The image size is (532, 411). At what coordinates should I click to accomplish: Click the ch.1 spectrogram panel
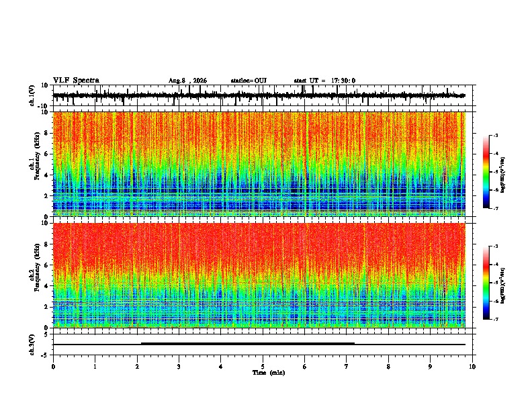259,164
